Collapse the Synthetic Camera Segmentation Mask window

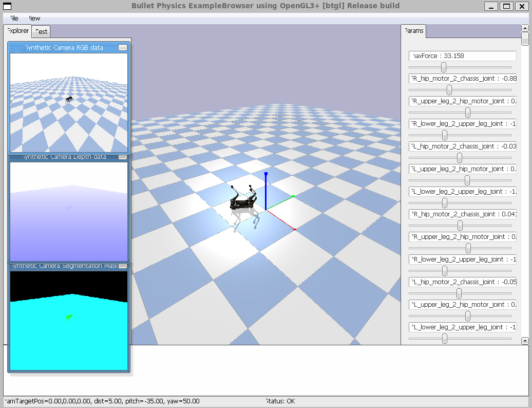pos(123,266)
